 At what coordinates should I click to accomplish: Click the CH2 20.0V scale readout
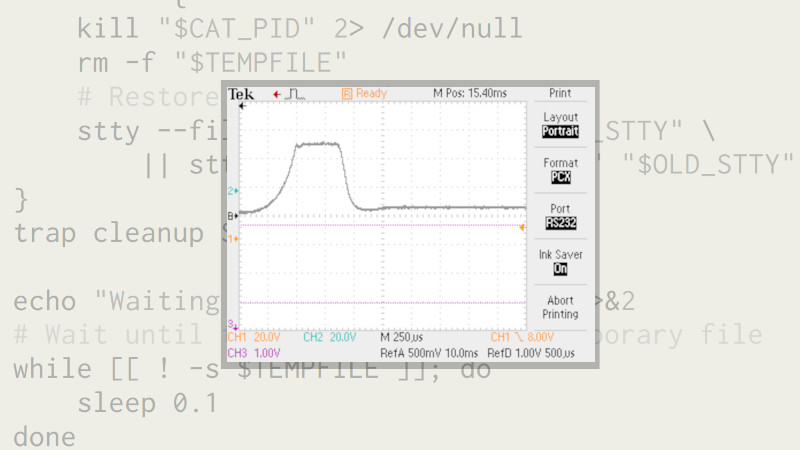click(329, 338)
